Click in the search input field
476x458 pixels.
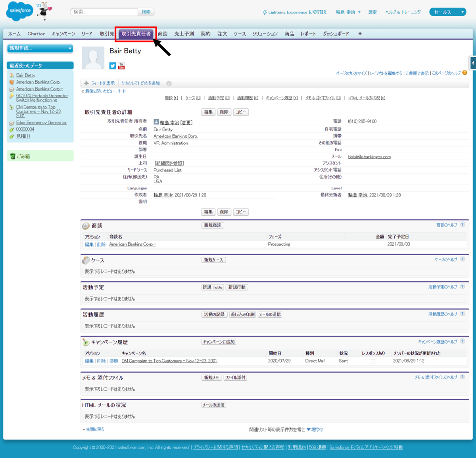point(104,12)
